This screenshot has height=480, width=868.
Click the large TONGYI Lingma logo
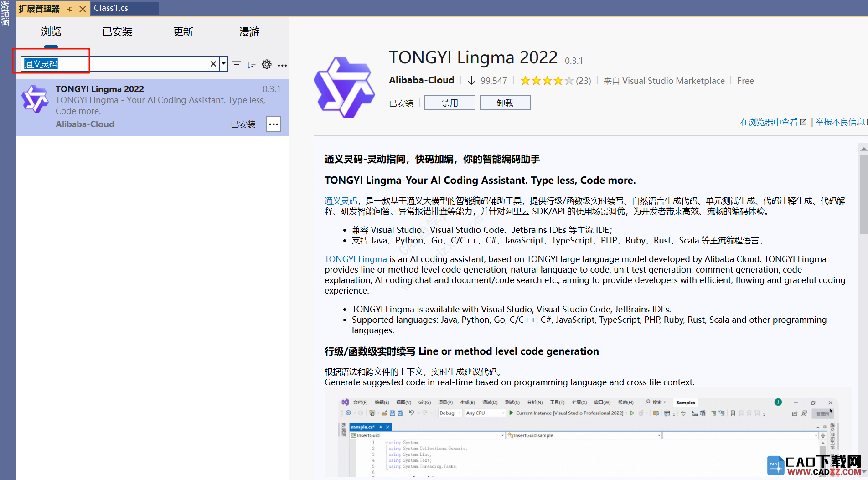(345, 87)
